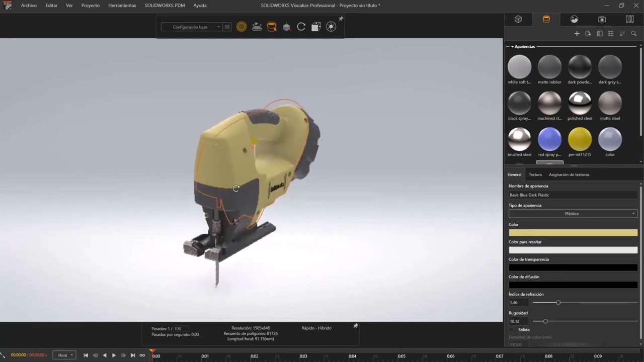Unpin the render status info bar
The width and height of the screenshot is (644, 362).
point(356,326)
